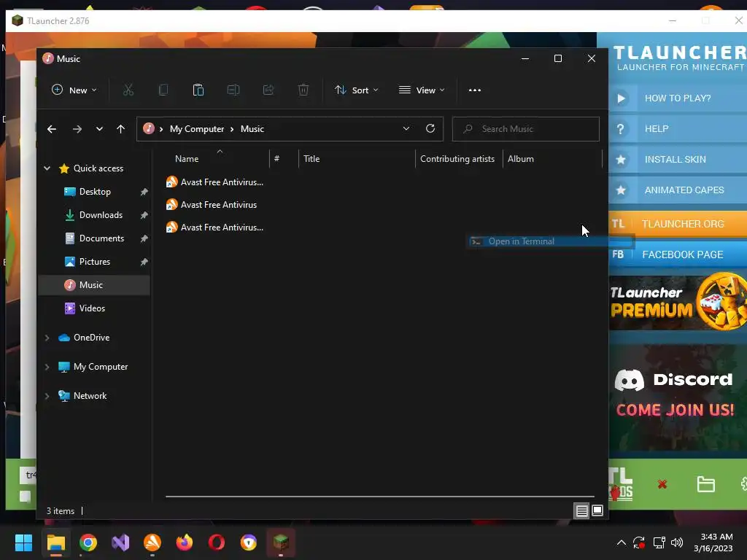Open Windows Start menu

click(23, 542)
